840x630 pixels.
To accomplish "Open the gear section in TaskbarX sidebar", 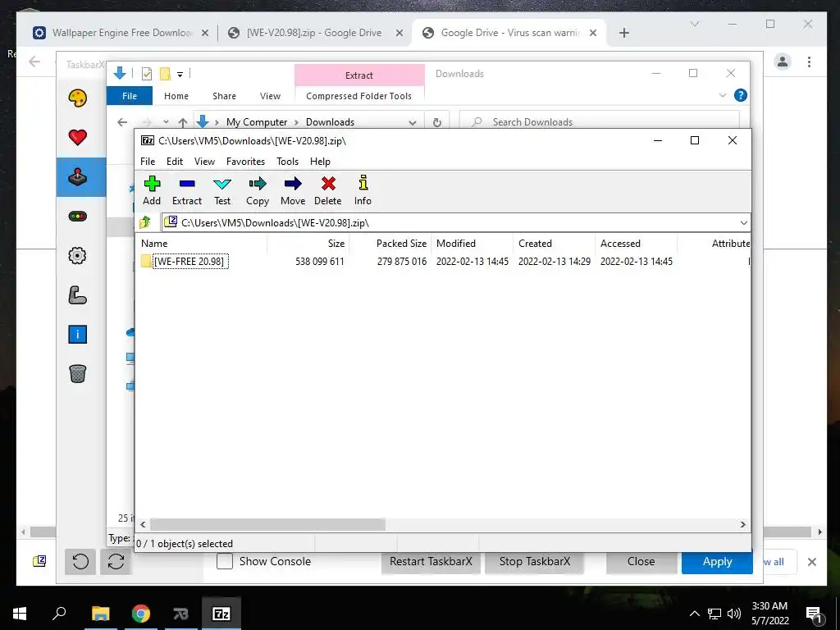I will (78, 256).
